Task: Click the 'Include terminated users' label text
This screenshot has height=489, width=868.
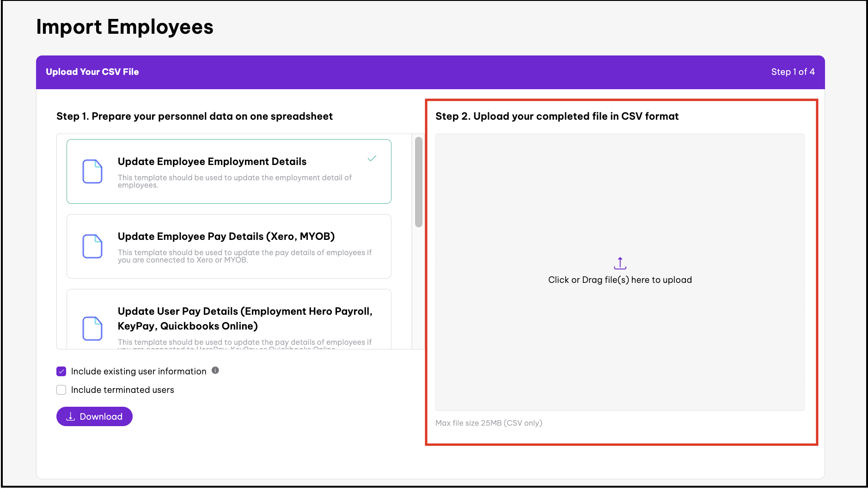Action: [122, 390]
